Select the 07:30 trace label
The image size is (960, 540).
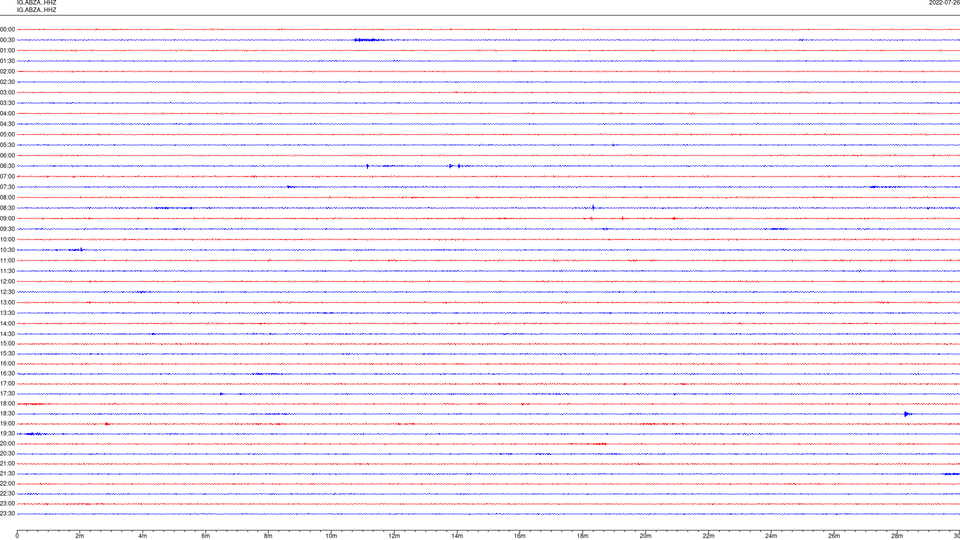pos(7,187)
